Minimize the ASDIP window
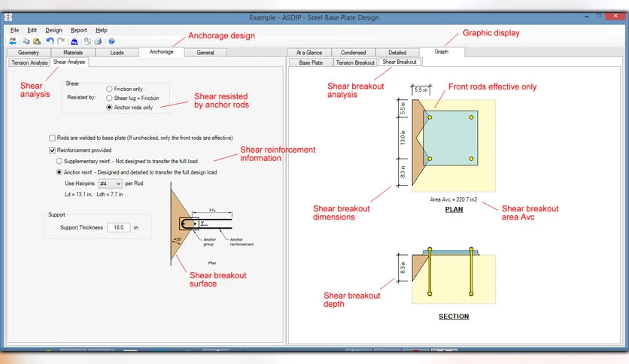Screen dimensions: 629x364 (x=587, y=17)
